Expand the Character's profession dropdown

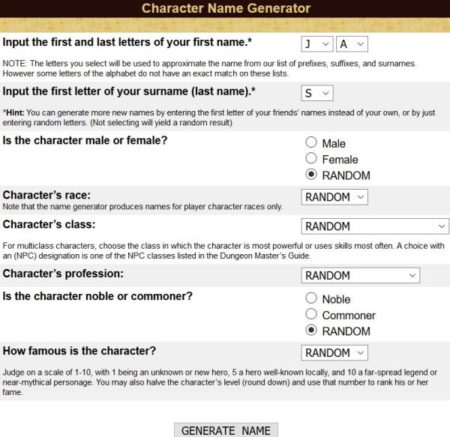click(x=360, y=275)
